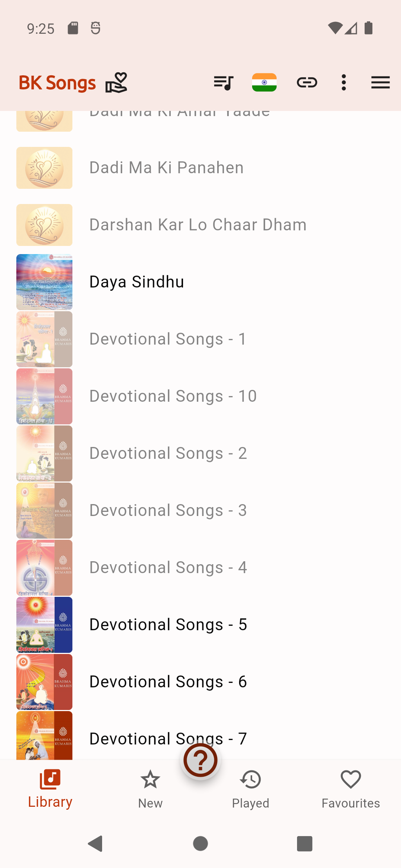Open the hamburger navigation menu

(x=380, y=82)
